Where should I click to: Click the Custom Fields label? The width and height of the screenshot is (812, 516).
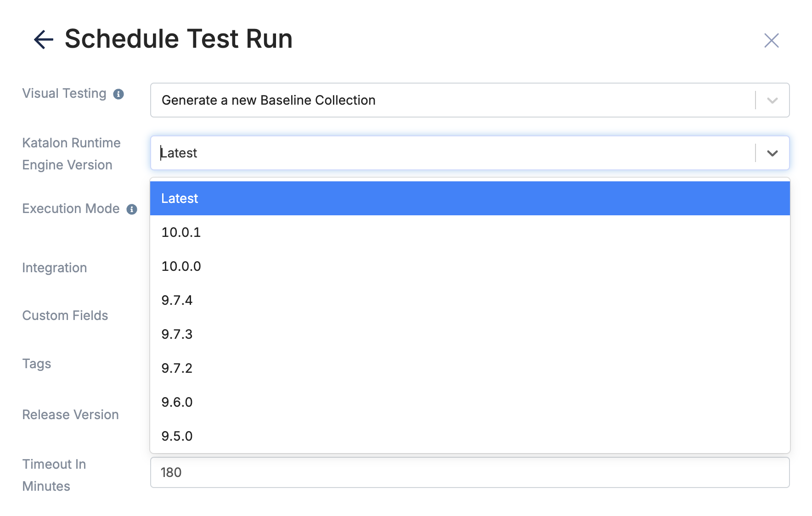point(65,315)
